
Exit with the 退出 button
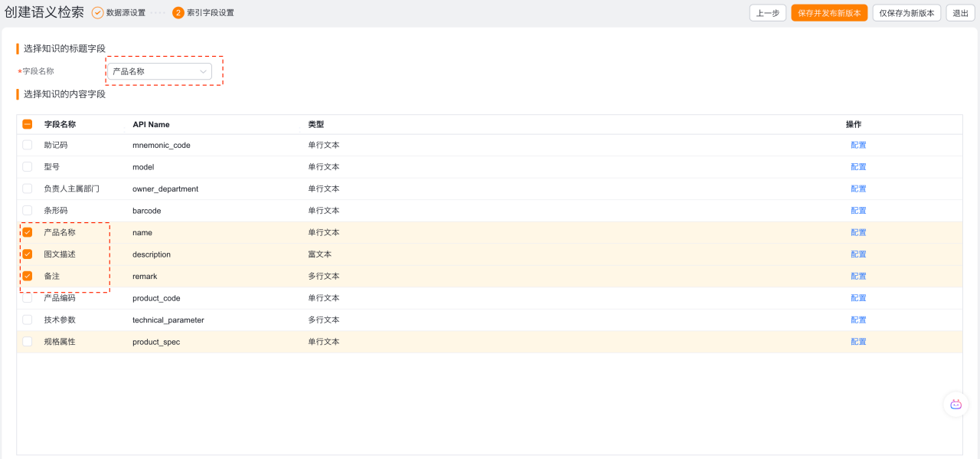click(960, 13)
